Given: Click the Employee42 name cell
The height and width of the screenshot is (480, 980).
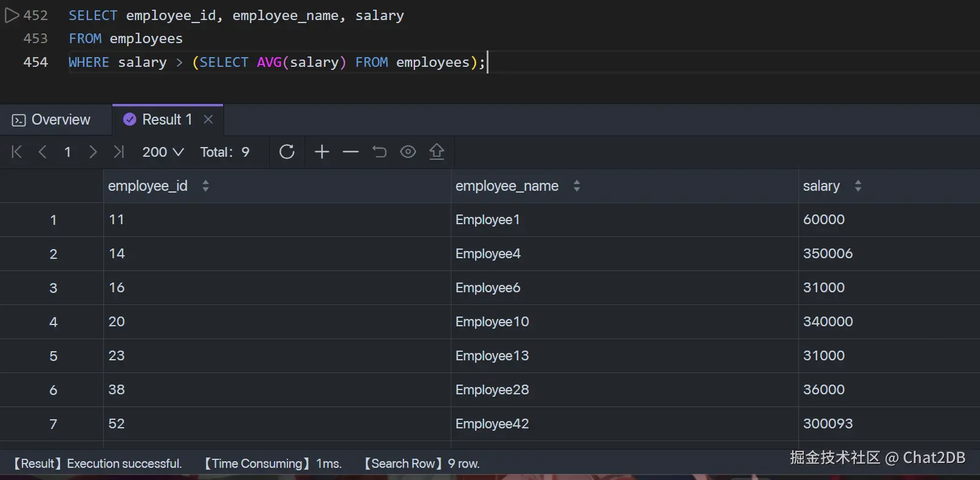Looking at the screenshot, I should 625,423.
